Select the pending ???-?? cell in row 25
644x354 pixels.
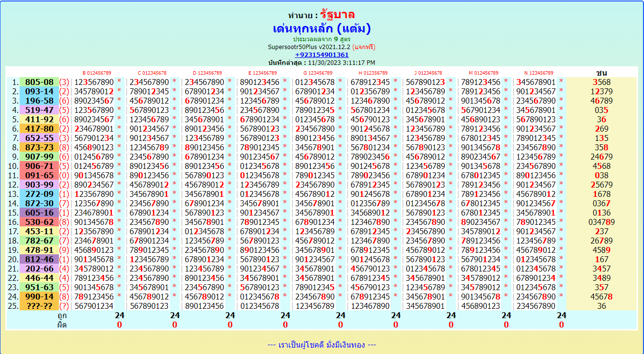coord(39,306)
